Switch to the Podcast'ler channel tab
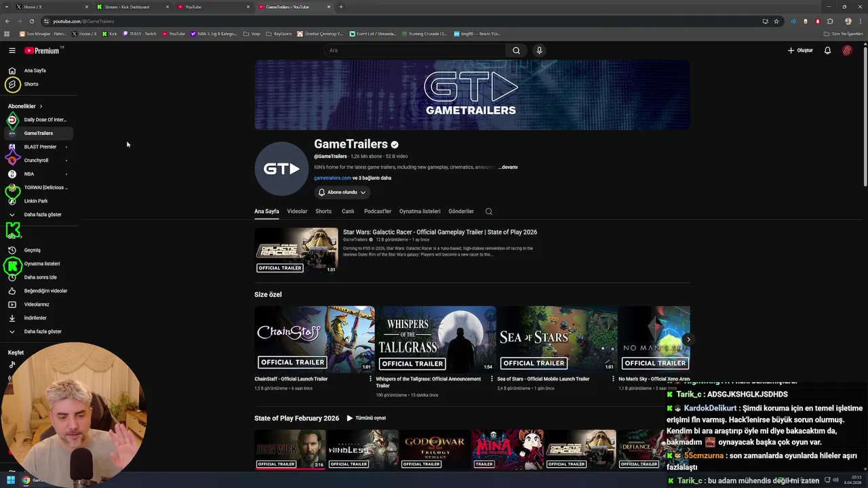Viewport: 868px width, 488px height. click(x=378, y=211)
